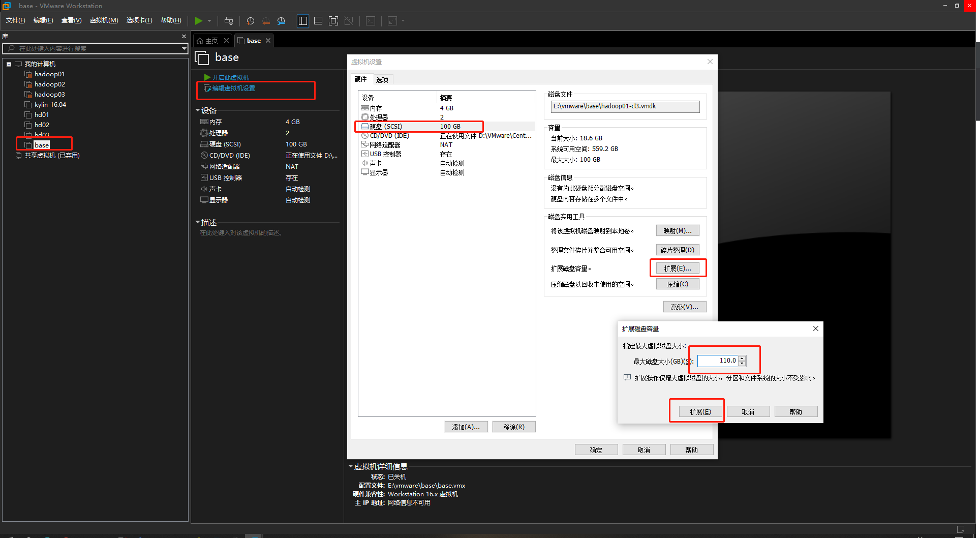Viewport: 980px width, 538px height.
Task: Close the 扩展磁盘容量 dialog with its X
Action: point(816,328)
